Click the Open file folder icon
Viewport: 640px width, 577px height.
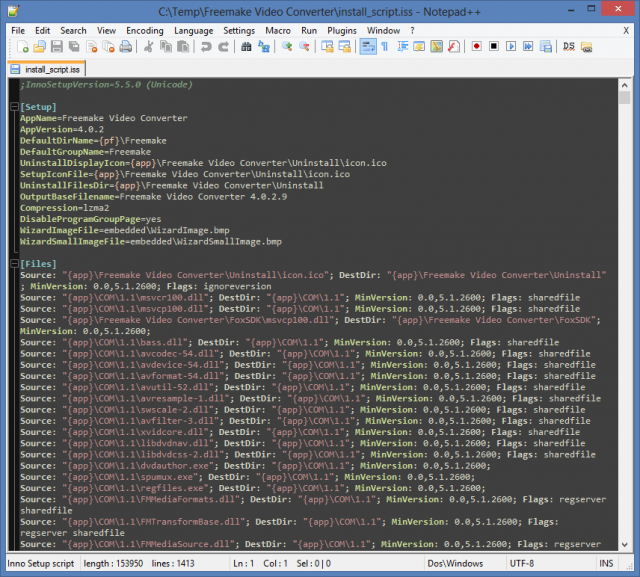[x=38, y=46]
